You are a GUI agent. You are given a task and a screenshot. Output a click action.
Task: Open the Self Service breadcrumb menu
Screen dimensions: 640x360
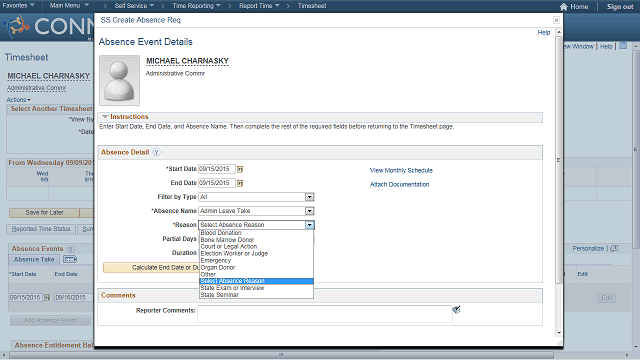click(x=134, y=6)
